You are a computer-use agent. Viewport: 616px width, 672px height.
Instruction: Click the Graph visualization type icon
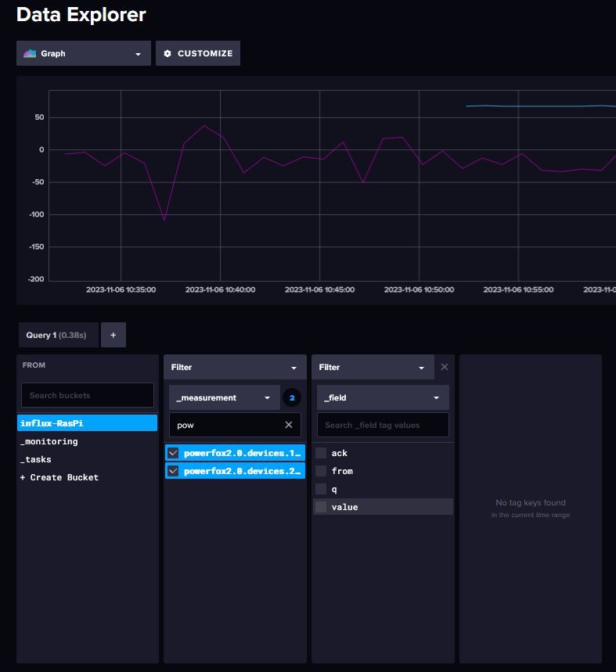coord(31,54)
